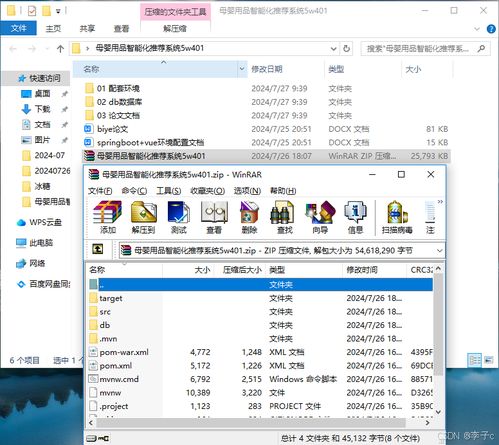Open the Wizard (向导) icon

tap(320, 217)
